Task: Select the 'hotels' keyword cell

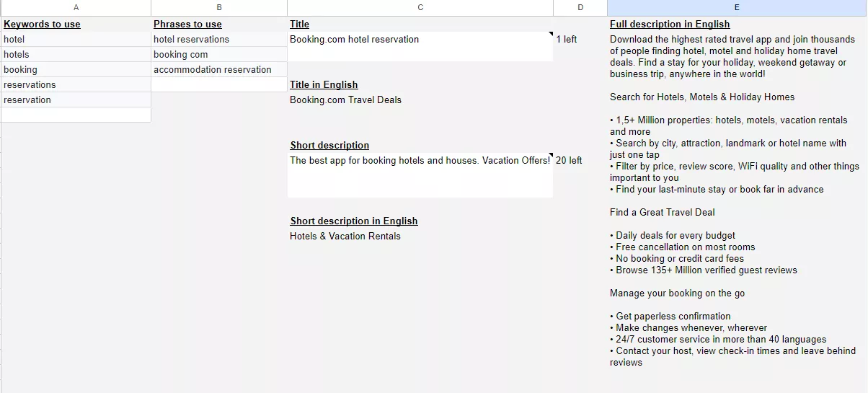Action: click(76, 55)
